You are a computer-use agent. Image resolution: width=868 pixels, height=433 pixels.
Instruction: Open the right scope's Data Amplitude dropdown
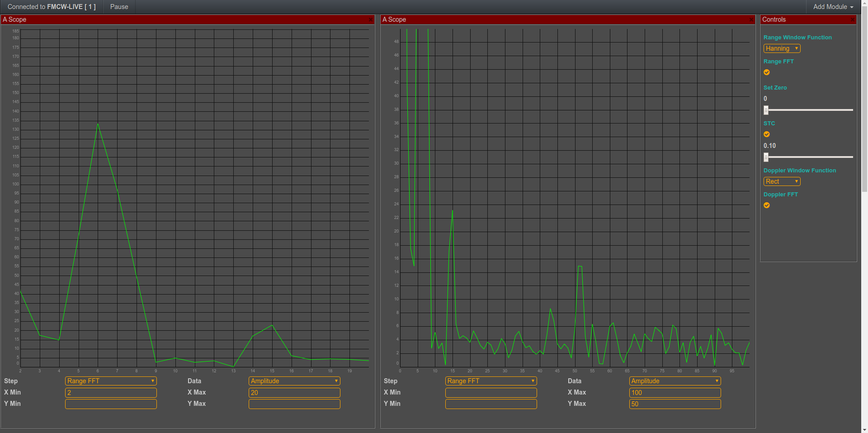point(675,381)
